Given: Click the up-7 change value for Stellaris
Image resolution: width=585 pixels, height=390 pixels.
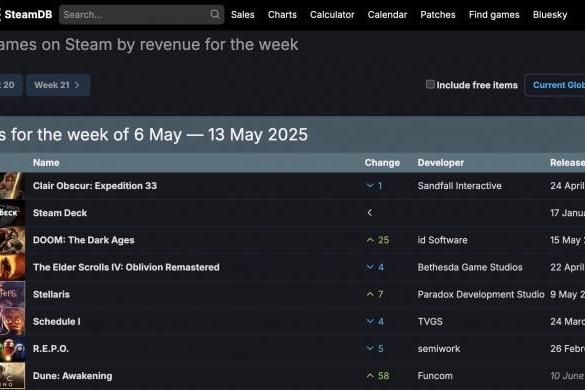Looking at the screenshot, I should (x=375, y=294).
